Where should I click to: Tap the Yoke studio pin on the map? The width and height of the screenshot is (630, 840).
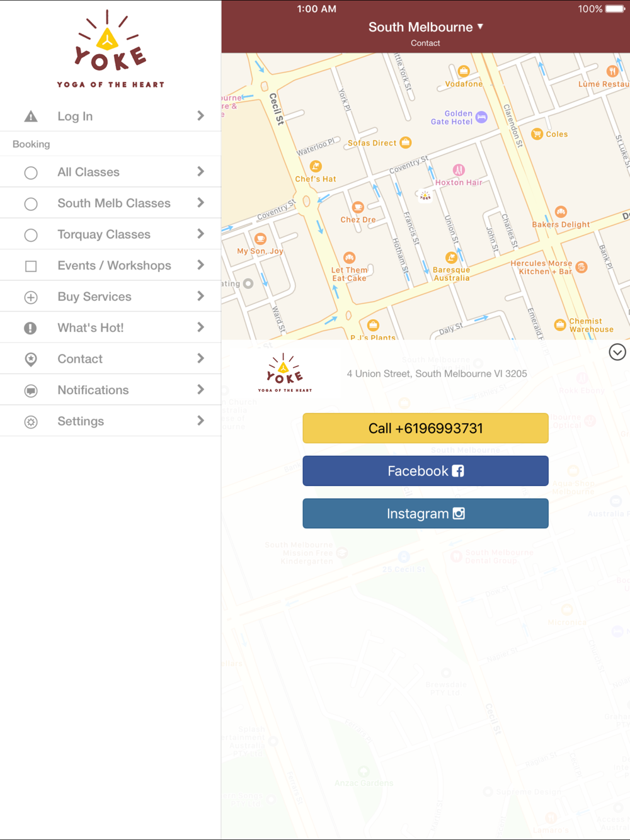[x=425, y=196]
